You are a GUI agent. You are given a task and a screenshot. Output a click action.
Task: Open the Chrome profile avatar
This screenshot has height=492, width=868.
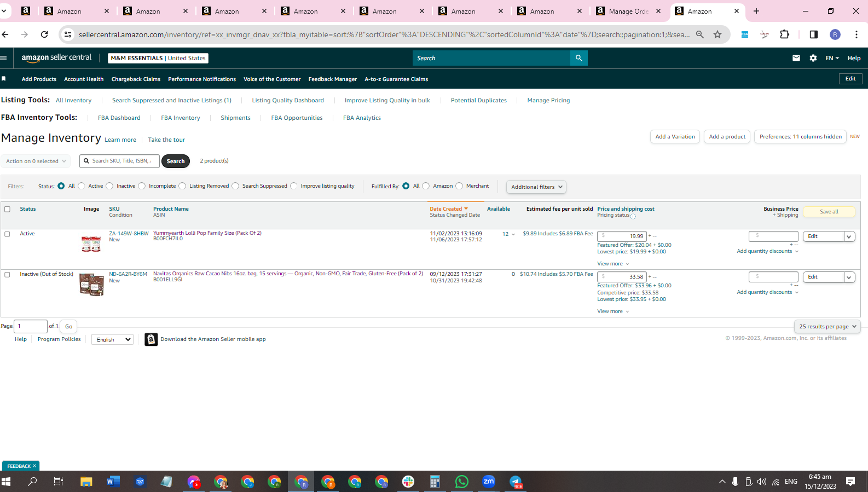(835, 34)
